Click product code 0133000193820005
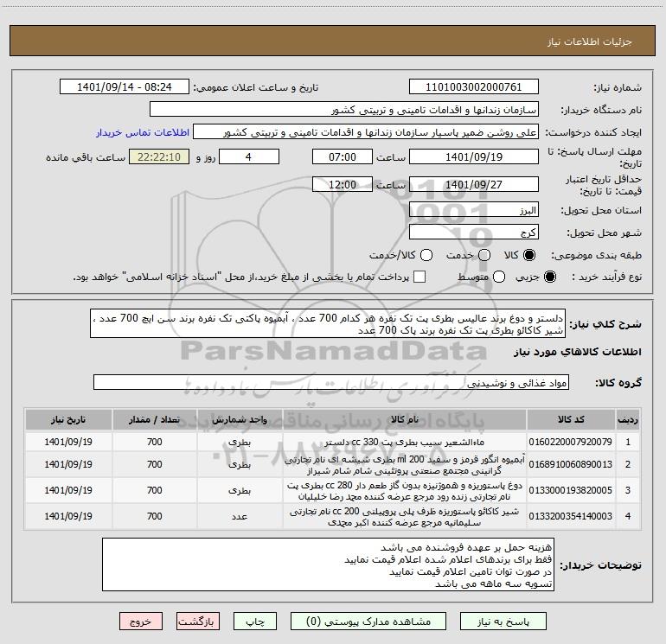 point(571,490)
